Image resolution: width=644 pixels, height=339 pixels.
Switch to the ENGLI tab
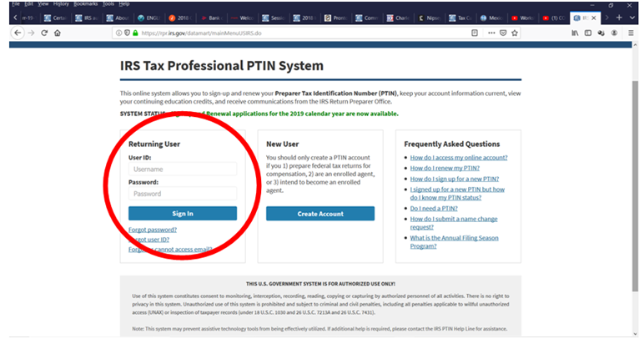149,18
